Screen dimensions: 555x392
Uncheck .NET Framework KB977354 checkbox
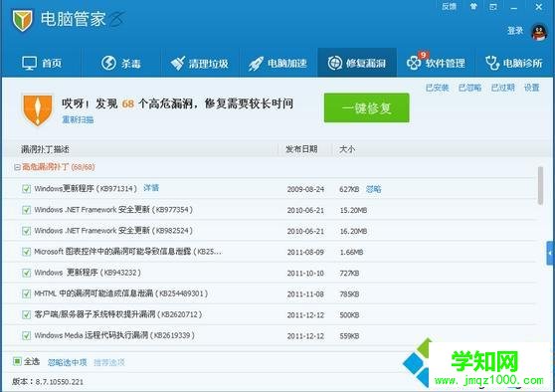[26, 210]
